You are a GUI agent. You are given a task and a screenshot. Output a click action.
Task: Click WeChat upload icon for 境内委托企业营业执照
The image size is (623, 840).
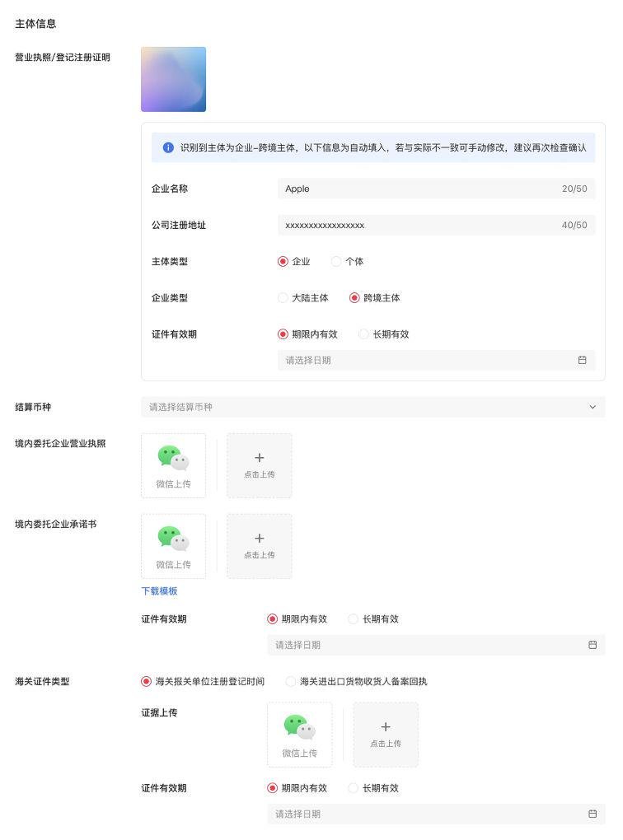173,465
